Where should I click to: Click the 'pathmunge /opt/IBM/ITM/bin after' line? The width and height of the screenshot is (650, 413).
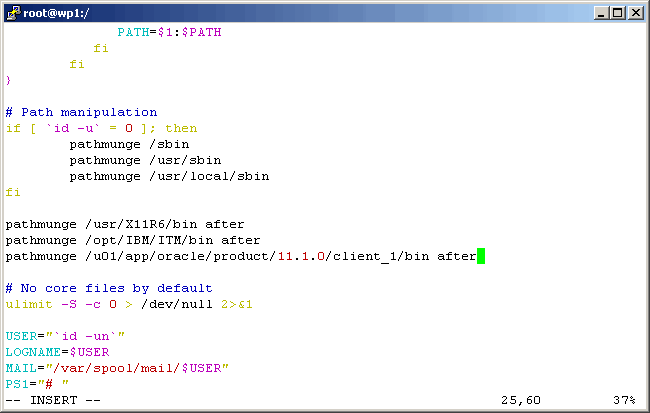tap(133, 240)
